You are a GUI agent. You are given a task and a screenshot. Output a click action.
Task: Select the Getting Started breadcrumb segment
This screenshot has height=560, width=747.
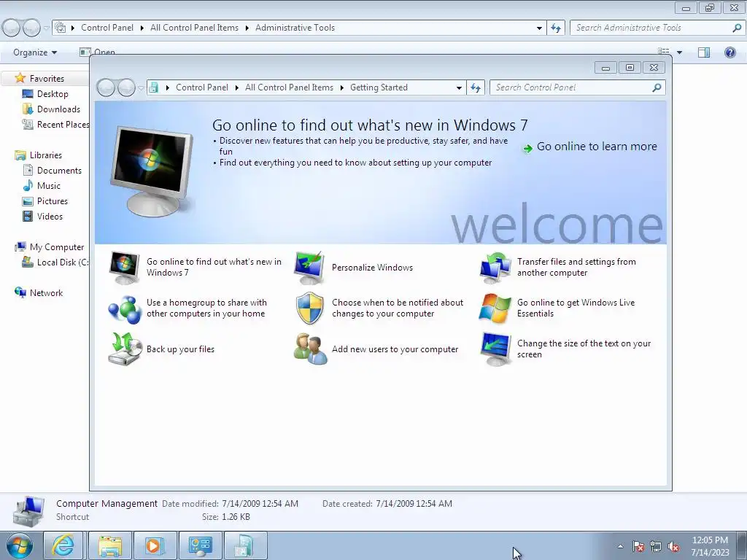[x=379, y=87]
